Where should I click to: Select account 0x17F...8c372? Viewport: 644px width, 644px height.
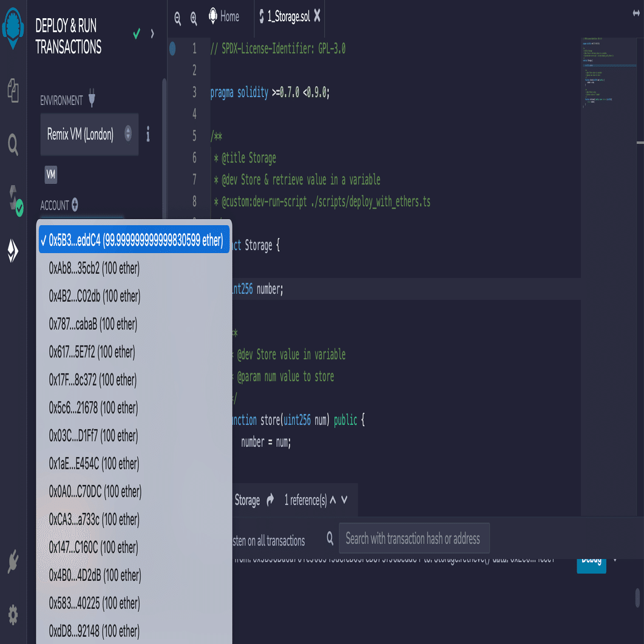tap(134, 380)
